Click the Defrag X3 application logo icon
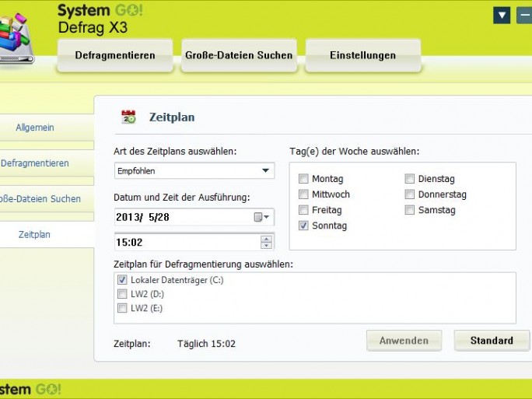The image size is (532, 399). coord(16,38)
